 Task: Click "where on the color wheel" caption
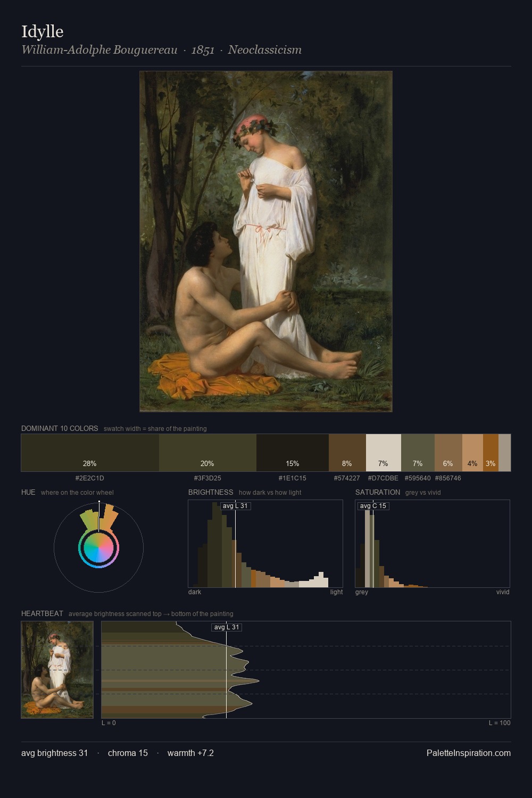pos(77,493)
